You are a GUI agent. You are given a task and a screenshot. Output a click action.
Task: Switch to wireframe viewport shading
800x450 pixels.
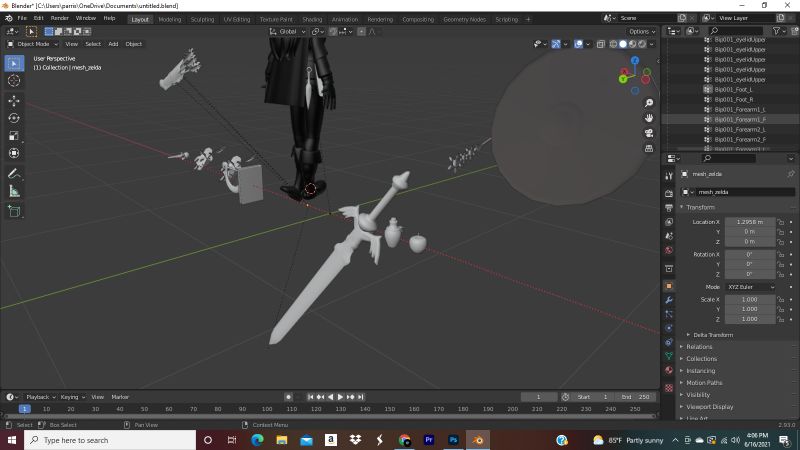[x=613, y=44]
